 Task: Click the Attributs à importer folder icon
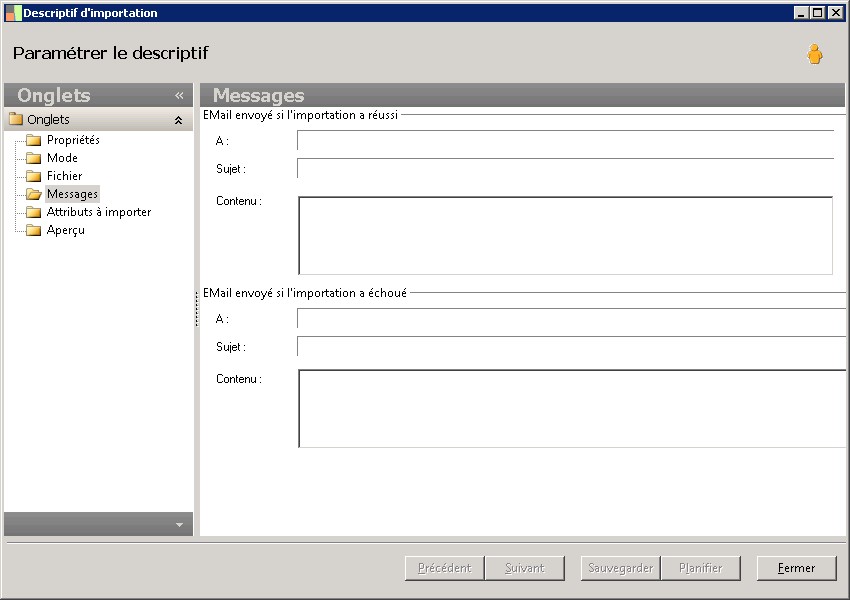pyautogui.click(x=34, y=212)
